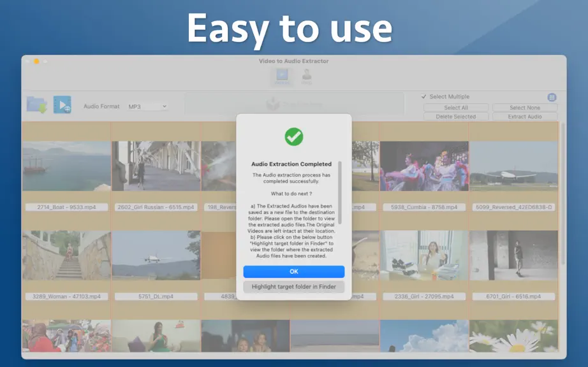Click the add video file icon
The image size is (588, 367).
click(x=62, y=104)
